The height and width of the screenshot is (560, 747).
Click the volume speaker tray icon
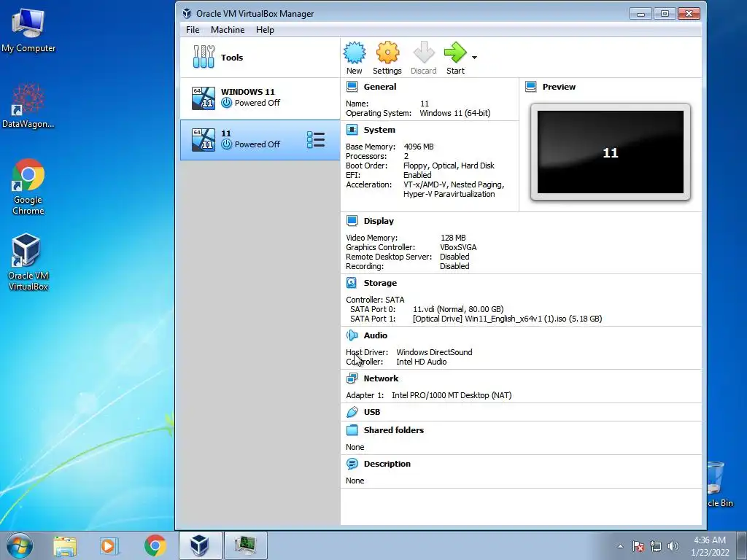(x=673, y=546)
